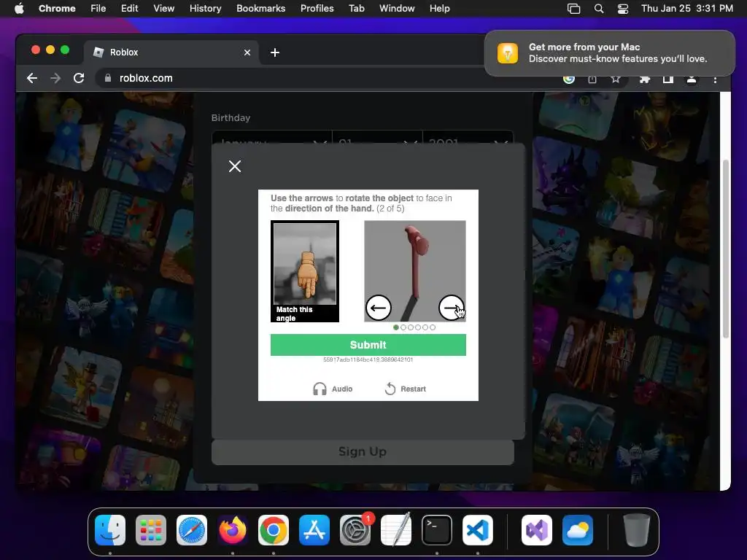Click the date and time in the menu bar

pyautogui.click(x=687, y=8)
